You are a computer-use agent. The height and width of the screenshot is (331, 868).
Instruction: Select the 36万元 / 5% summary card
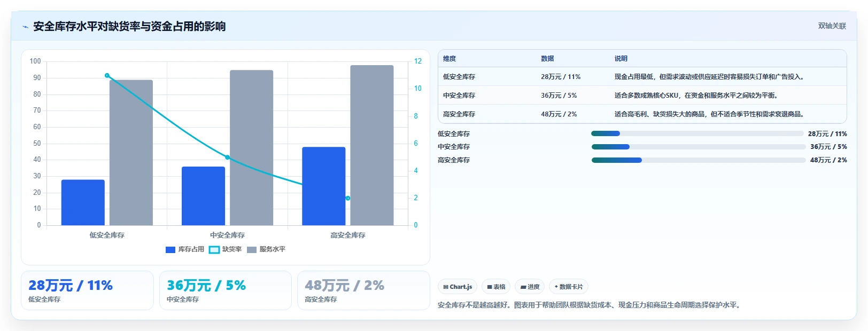(226, 290)
